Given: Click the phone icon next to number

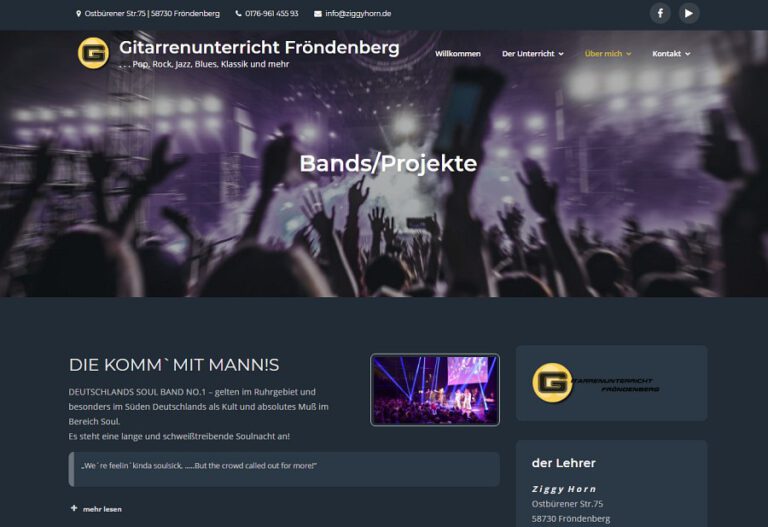Looking at the screenshot, I should coord(239,14).
